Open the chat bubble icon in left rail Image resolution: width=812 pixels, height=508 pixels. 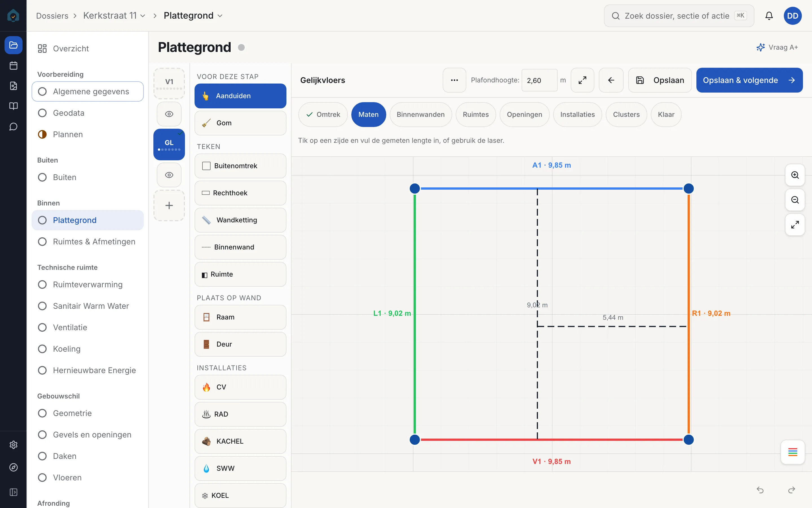coord(14,127)
